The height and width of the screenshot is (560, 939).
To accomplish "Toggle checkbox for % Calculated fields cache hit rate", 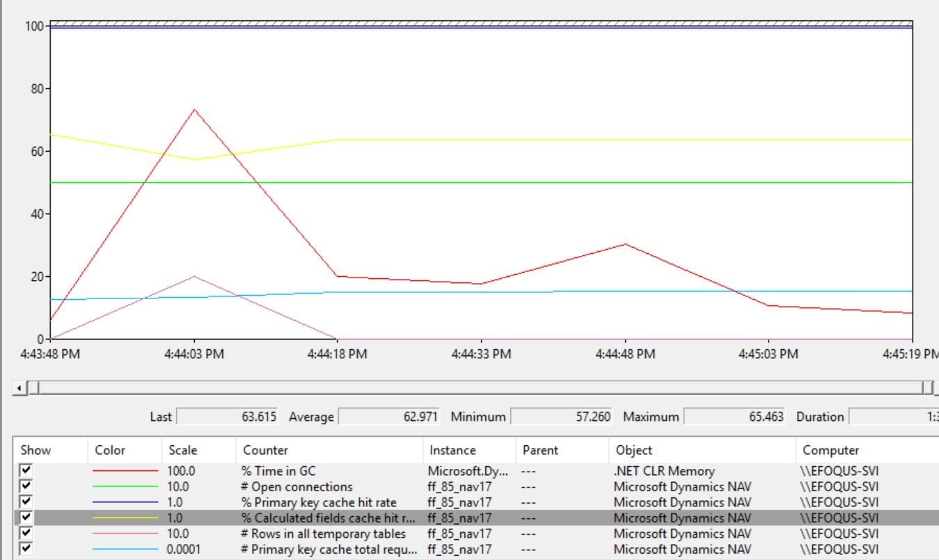I will click(x=26, y=518).
